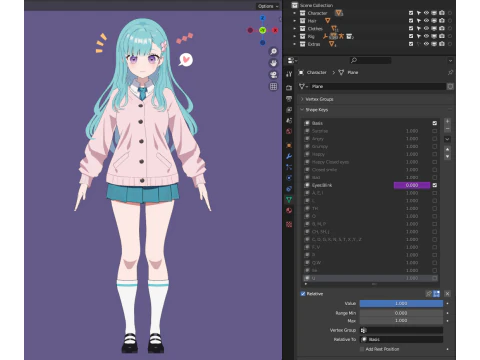Image resolution: width=480 pixels, height=360 pixels.
Task: Click the blue Value slider
Action: (401, 303)
